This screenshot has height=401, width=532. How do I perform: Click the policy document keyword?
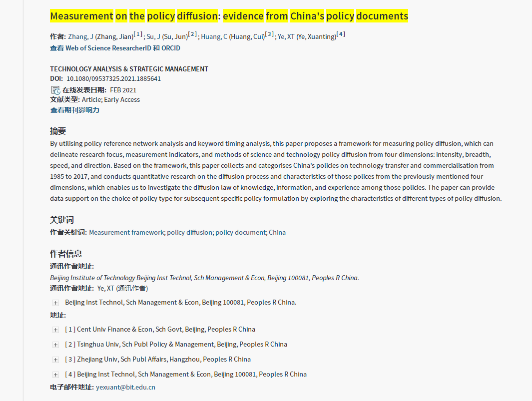click(x=241, y=233)
